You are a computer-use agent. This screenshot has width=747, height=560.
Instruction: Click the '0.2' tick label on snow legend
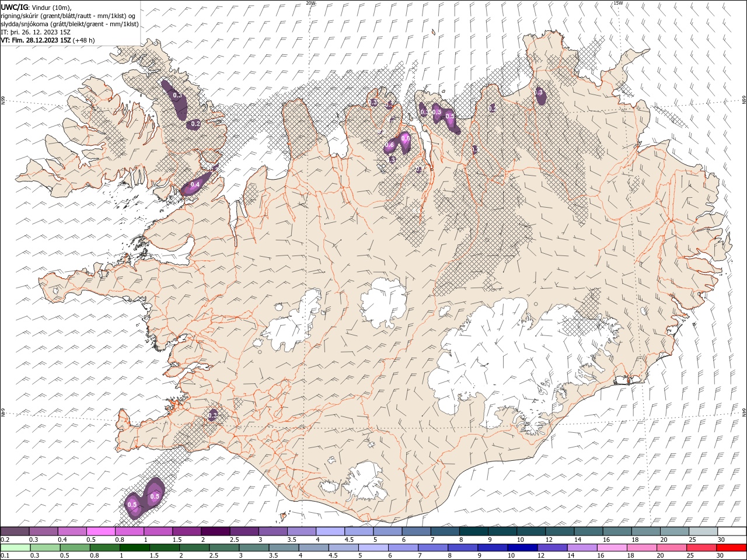4,540
